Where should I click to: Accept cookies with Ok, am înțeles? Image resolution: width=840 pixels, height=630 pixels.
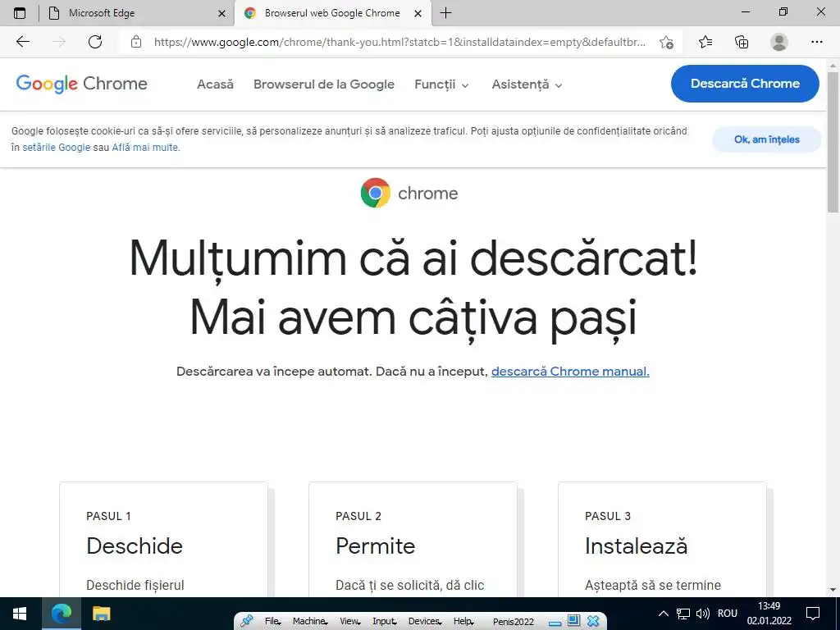767,139
